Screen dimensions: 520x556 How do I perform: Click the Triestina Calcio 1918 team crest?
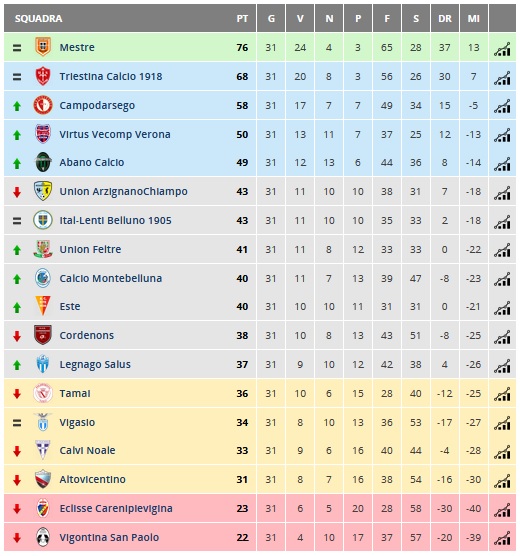pos(43,76)
